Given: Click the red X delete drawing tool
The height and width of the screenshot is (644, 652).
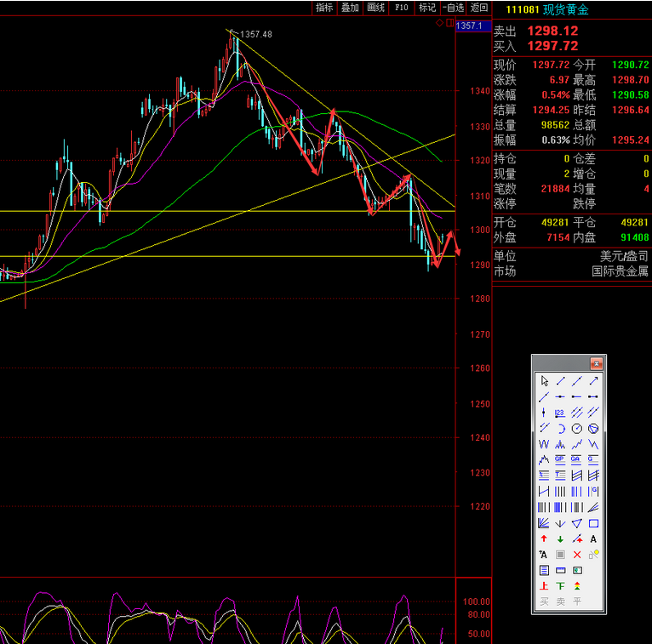Looking at the screenshot, I should click(x=577, y=555).
